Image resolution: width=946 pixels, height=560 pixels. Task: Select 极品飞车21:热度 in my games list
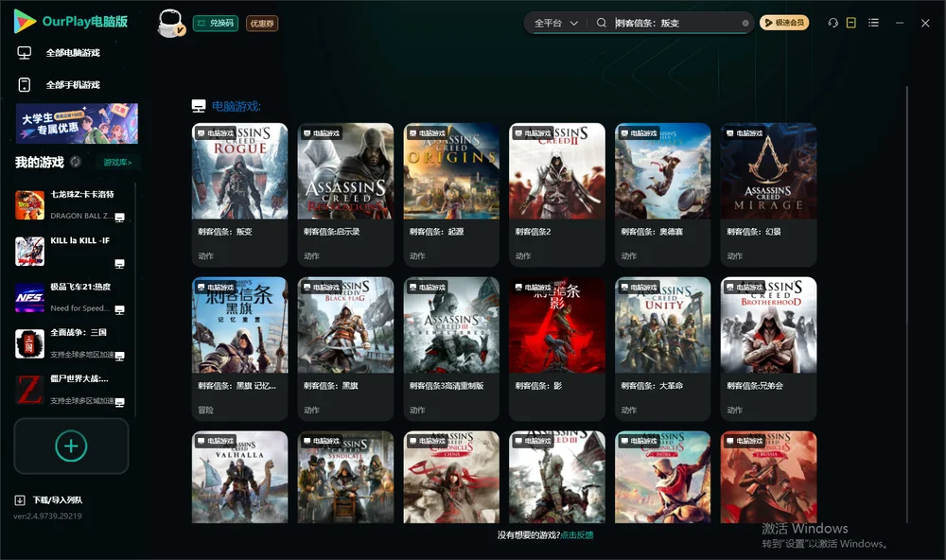coord(71,297)
